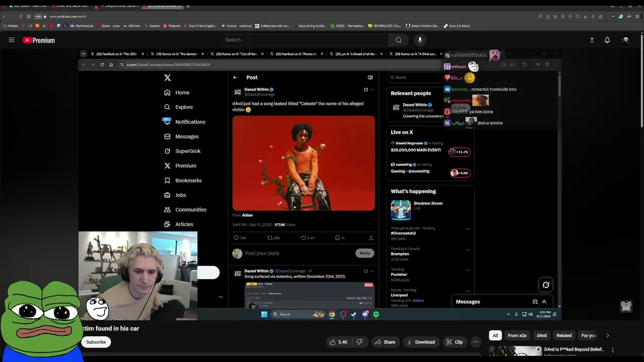The height and width of the screenshot is (362, 644).
Task: Click the reader view icon beside Post heading
Action: click(370, 77)
